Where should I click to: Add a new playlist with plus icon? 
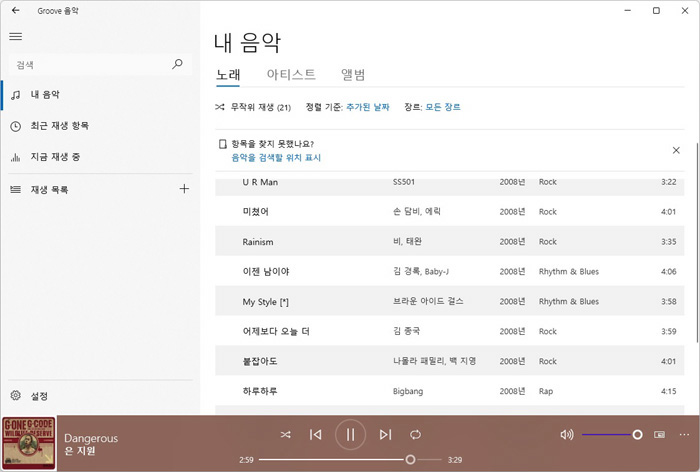coord(183,189)
